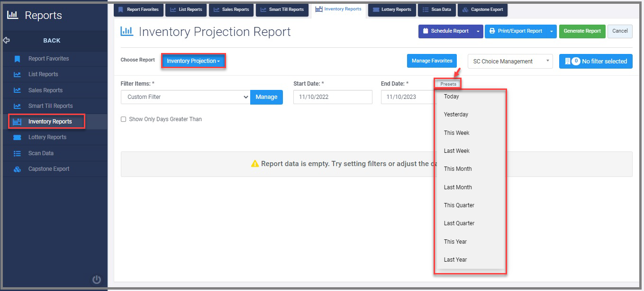The image size is (644, 291).
Task: Click the printer icon on Print/Export Report
Action: tap(492, 31)
